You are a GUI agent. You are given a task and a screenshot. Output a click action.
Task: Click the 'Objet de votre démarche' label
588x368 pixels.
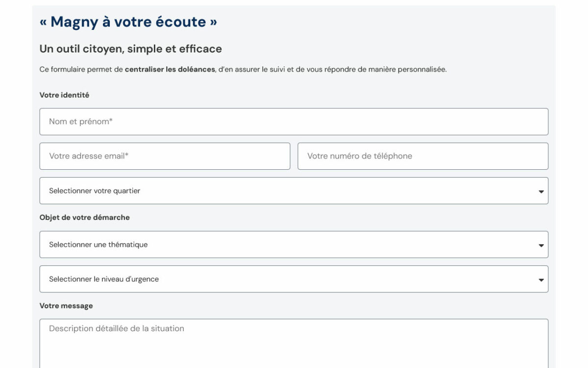coord(84,217)
